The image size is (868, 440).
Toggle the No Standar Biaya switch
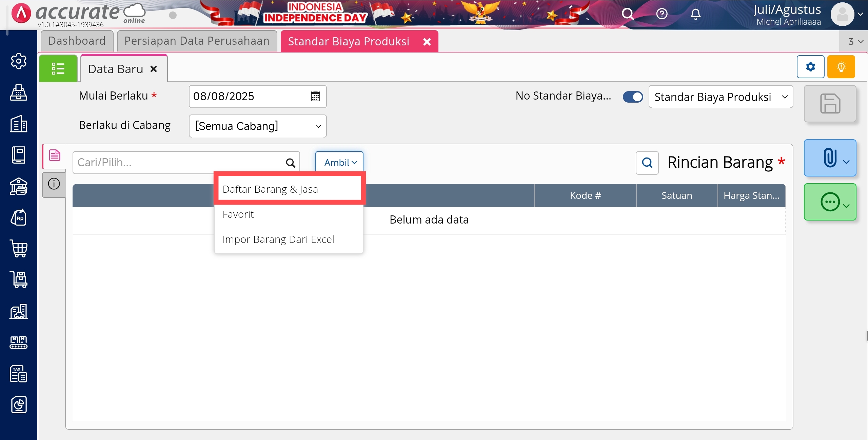[633, 97]
